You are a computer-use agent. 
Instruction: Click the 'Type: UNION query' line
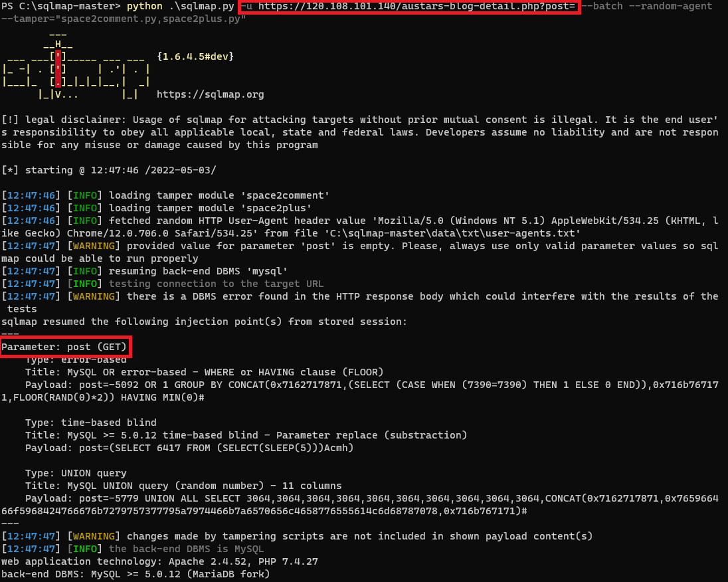coord(76,473)
